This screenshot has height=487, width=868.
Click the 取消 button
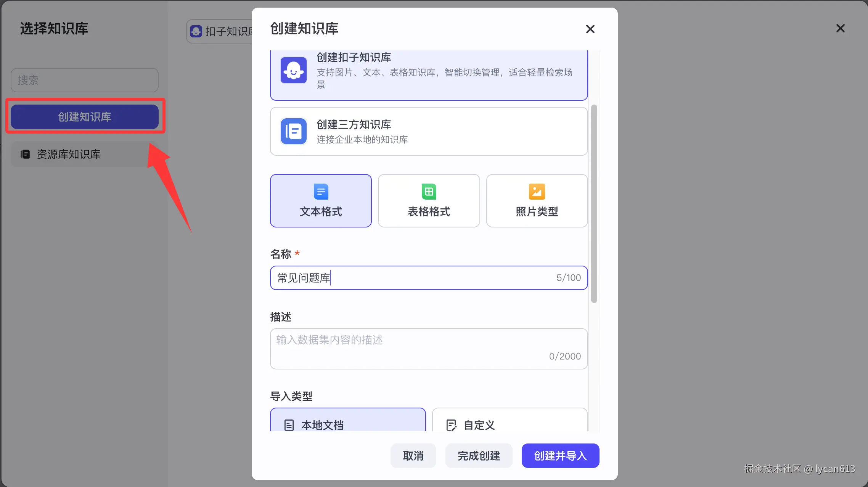(x=413, y=456)
